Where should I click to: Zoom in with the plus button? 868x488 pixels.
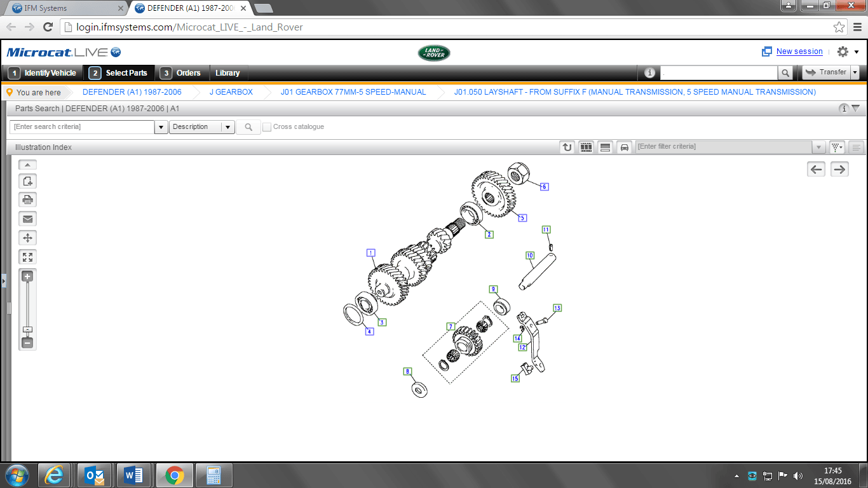(x=27, y=276)
